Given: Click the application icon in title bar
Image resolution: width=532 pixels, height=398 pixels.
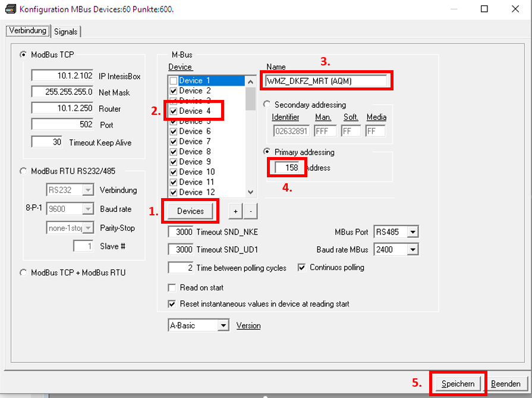Looking at the screenshot, I should click(x=10, y=10).
